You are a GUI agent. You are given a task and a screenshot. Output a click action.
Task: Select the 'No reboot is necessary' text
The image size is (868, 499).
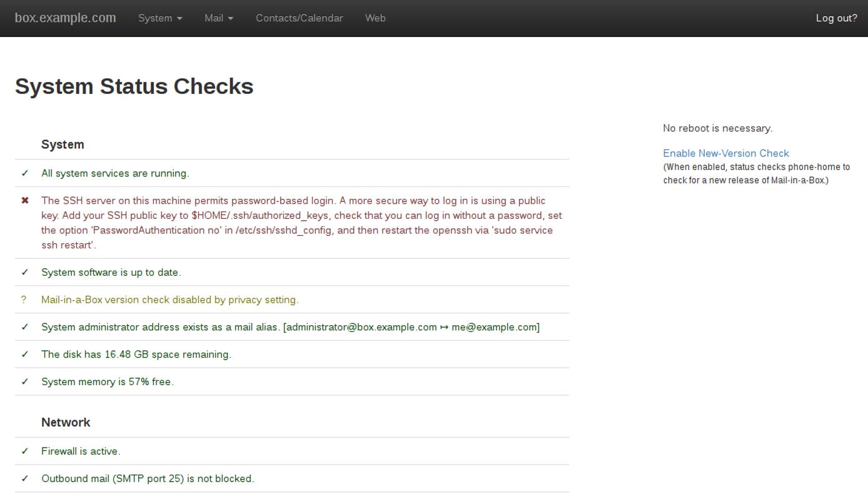(x=717, y=128)
